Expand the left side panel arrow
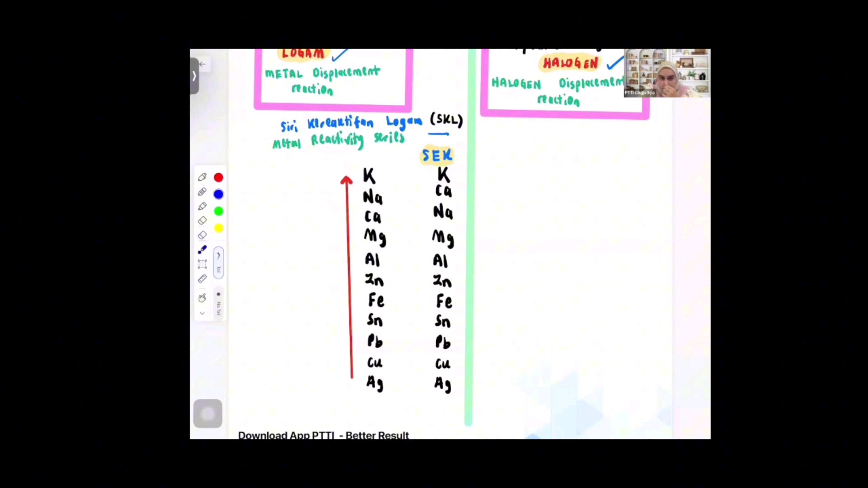The height and width of the screenshot is (488, 868). [x=194, y=76]
